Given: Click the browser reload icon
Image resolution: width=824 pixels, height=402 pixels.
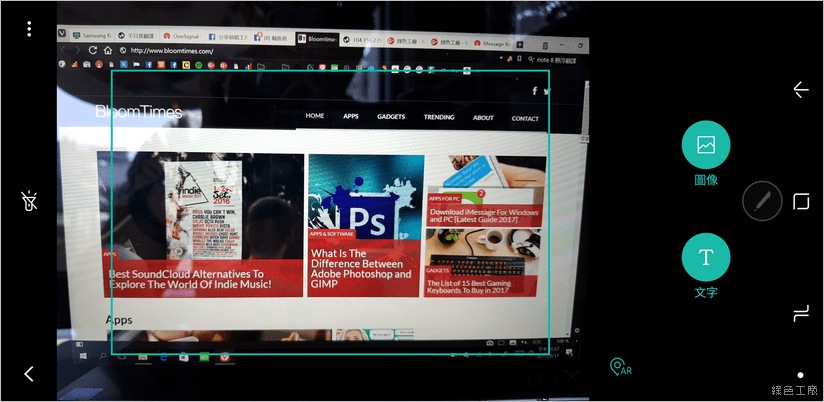Looking at the screenshot, I should (x=93, y=50).
